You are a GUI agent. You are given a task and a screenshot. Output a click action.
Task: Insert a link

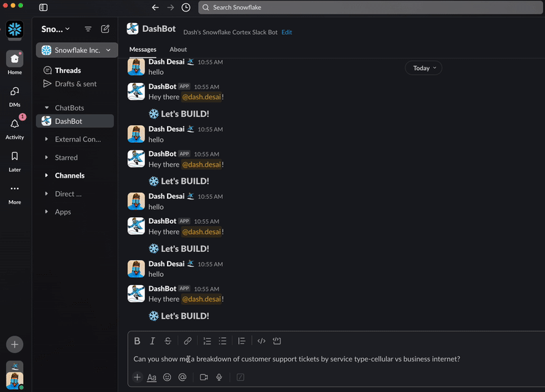[188, 341]
